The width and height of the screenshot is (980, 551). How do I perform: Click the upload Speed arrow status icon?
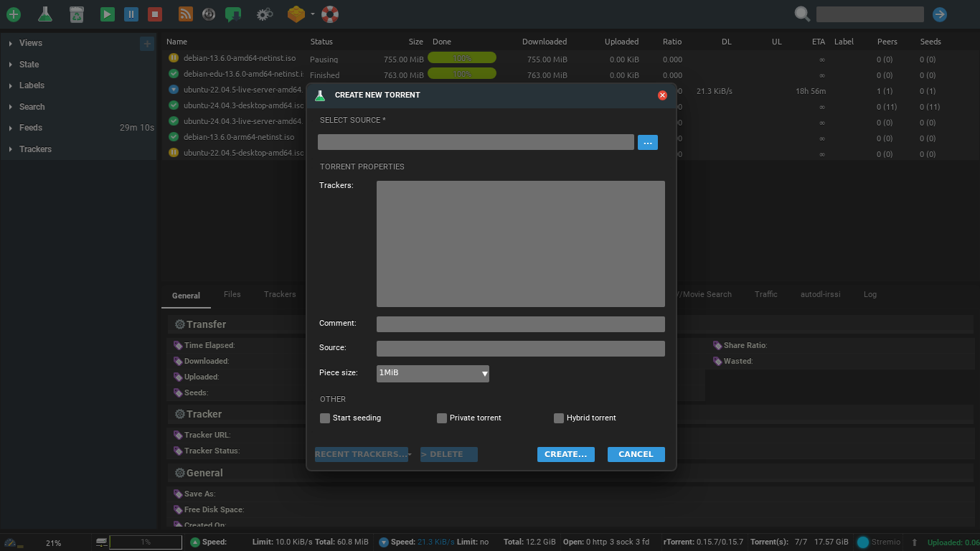(x=195, y=542)
